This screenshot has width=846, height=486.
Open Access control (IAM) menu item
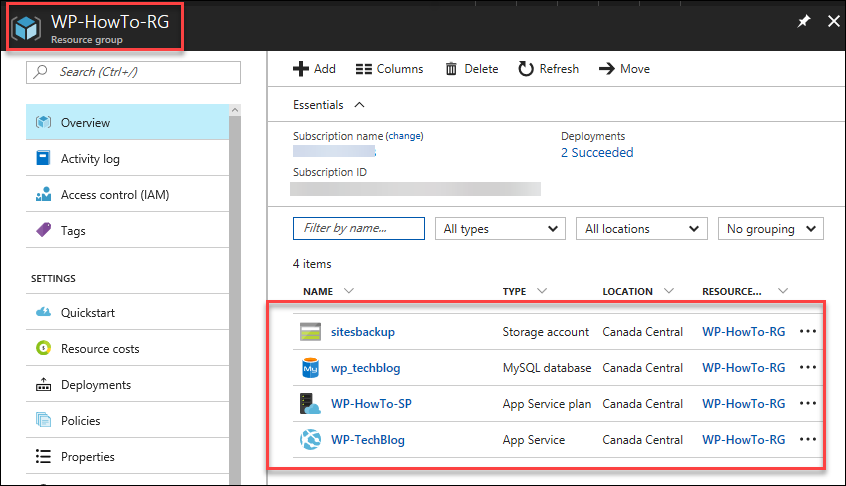127,194
